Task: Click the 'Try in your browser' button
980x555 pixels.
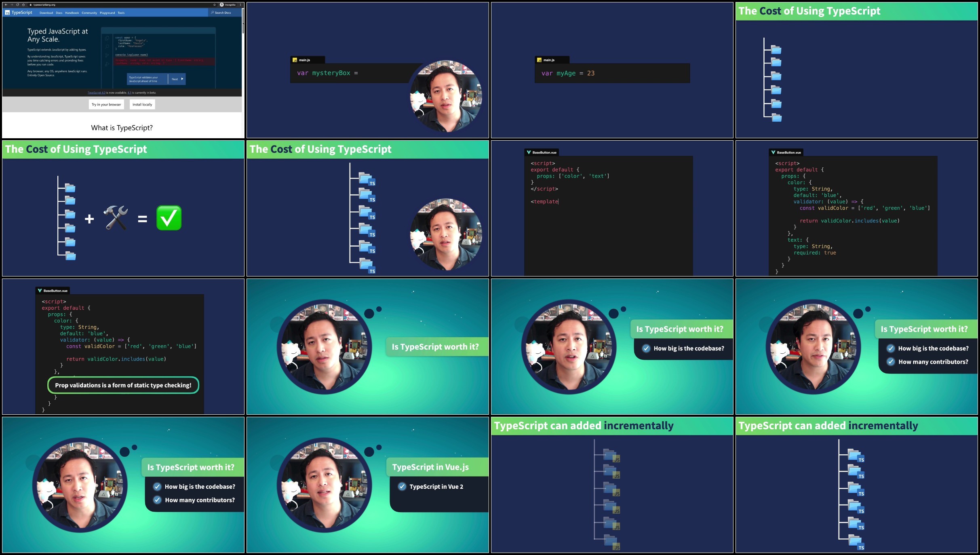Action: [106, 105]
